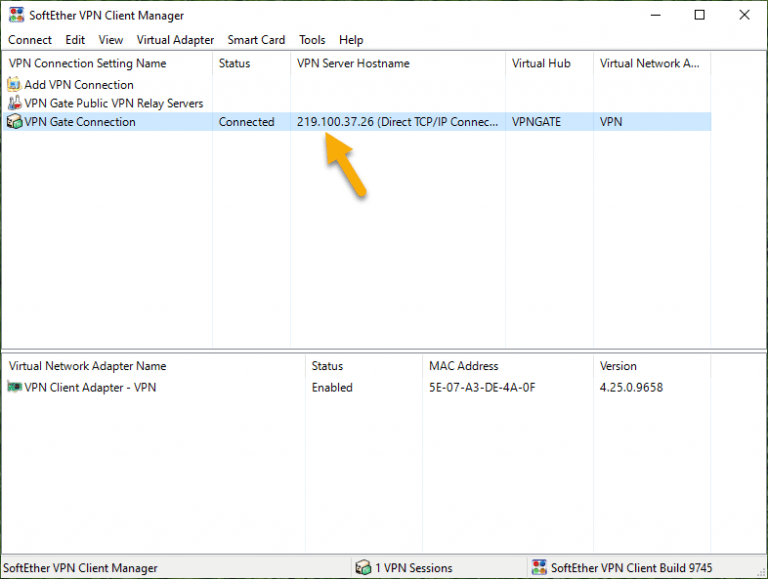Sort by VPN Connection Setting Name column
The height and width of the screenshot is (579, 768).
pos(87,63)
